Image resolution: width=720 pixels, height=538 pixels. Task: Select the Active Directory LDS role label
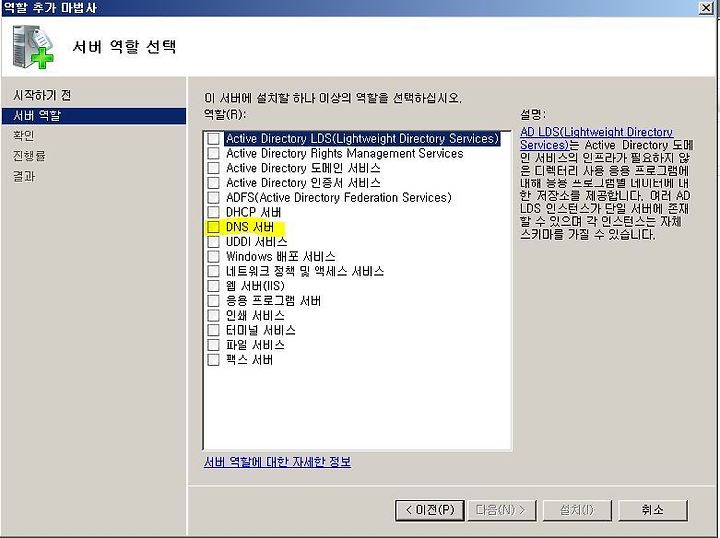tap(362, 139)
